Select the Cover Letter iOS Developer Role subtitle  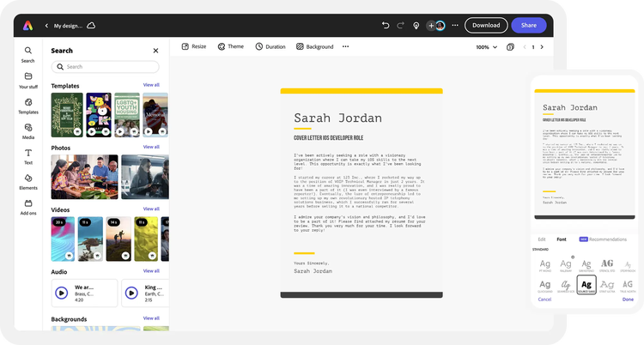(x=328, y=138)
